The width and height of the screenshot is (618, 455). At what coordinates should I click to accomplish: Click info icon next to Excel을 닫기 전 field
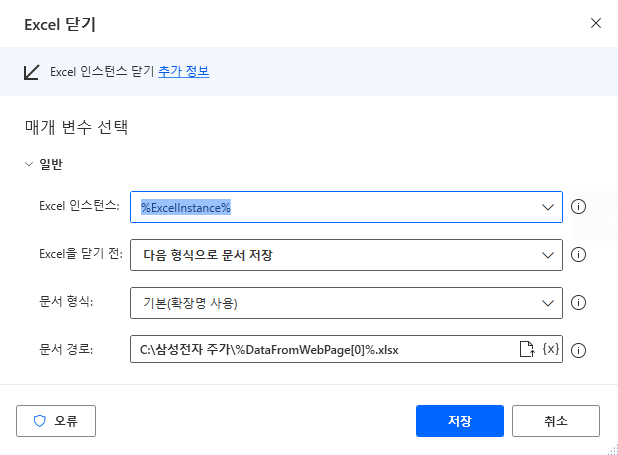pyautogui.click(x=578, y=255)
